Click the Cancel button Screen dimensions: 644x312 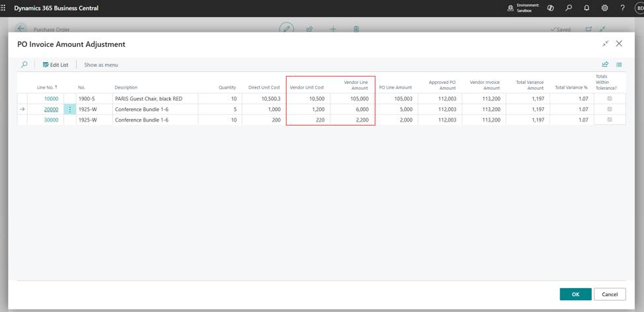pos(610,294)
